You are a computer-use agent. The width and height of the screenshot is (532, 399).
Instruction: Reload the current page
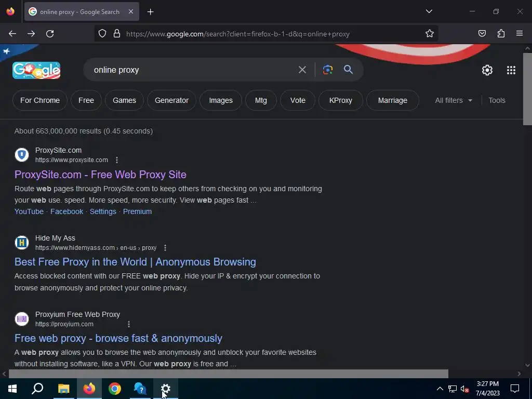tap(50, 34)
